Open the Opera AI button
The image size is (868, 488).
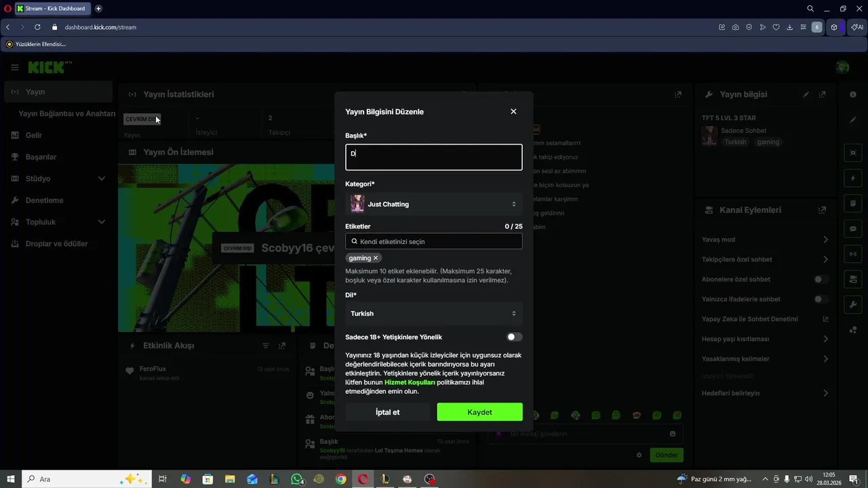pos(857,27)
